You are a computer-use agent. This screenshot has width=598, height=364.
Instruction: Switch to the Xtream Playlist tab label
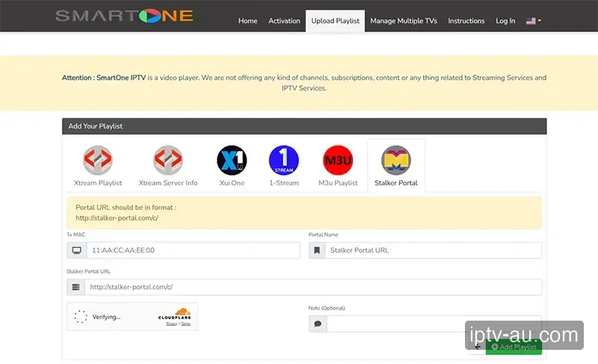pos(98,183)
